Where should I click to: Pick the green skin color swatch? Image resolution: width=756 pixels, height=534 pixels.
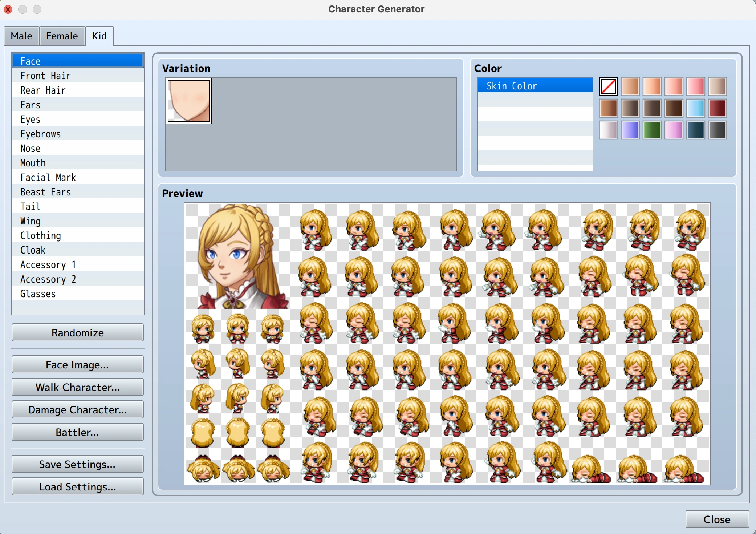pos(652,130)
